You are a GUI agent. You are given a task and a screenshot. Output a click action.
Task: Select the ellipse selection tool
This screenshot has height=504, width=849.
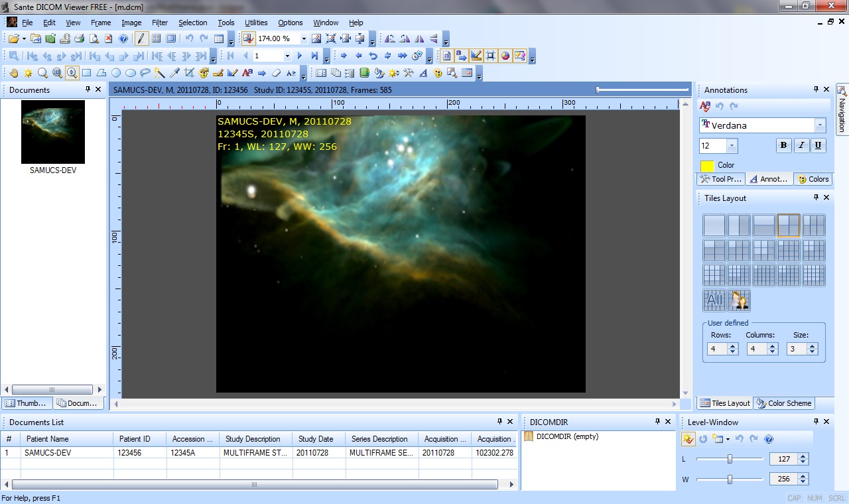(130, 73)
